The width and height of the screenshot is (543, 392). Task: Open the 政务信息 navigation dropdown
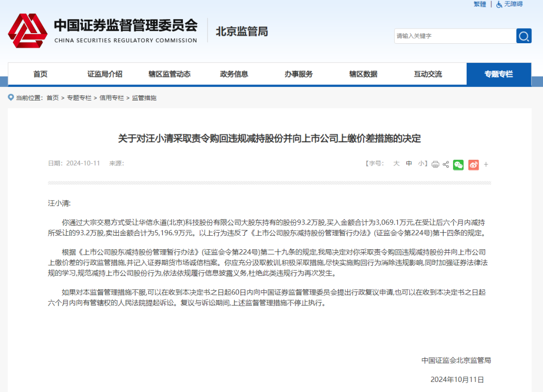(234, 73)
